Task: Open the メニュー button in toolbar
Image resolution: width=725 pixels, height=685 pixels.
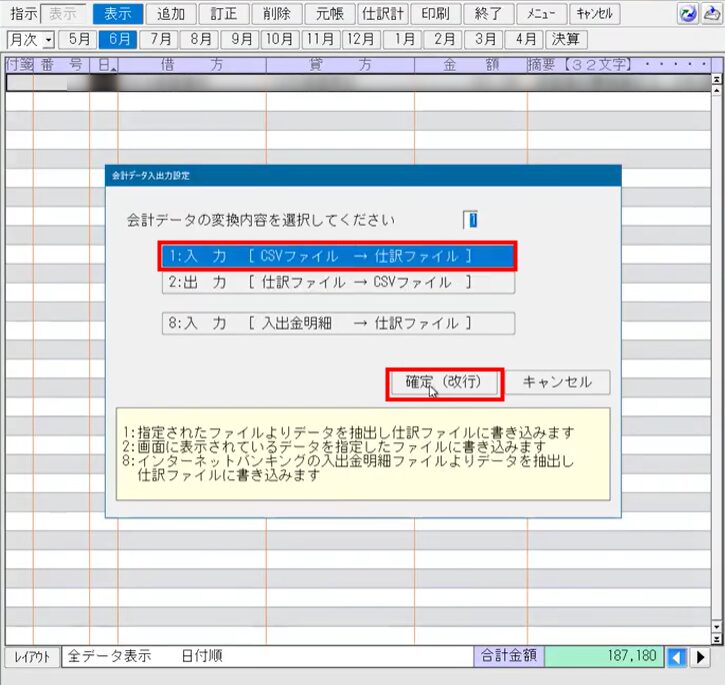Action: click(x=541, y=14)
